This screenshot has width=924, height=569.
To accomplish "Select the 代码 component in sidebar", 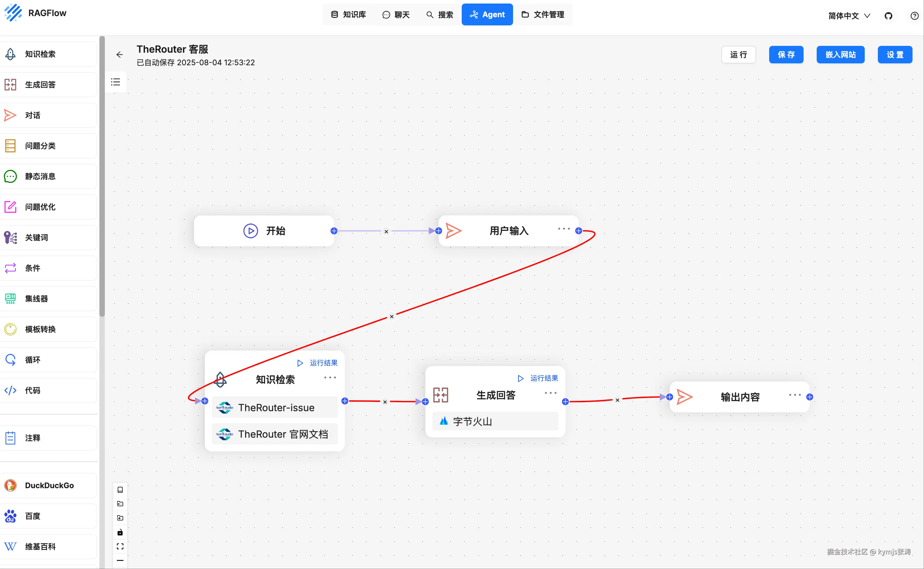I will click(49, 390).
